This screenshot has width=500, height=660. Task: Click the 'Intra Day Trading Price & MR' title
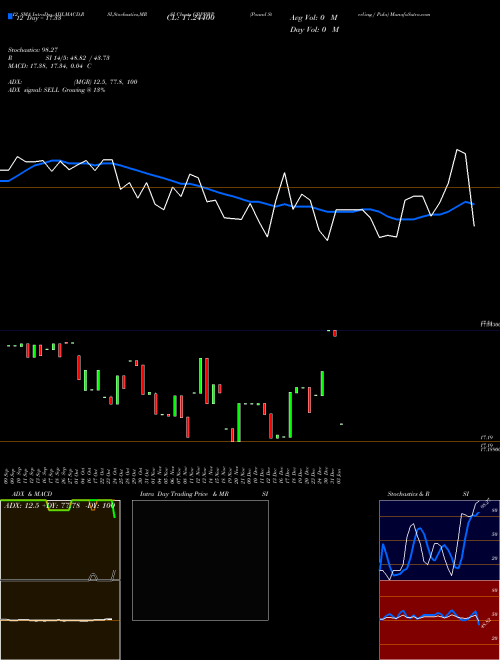184,494
